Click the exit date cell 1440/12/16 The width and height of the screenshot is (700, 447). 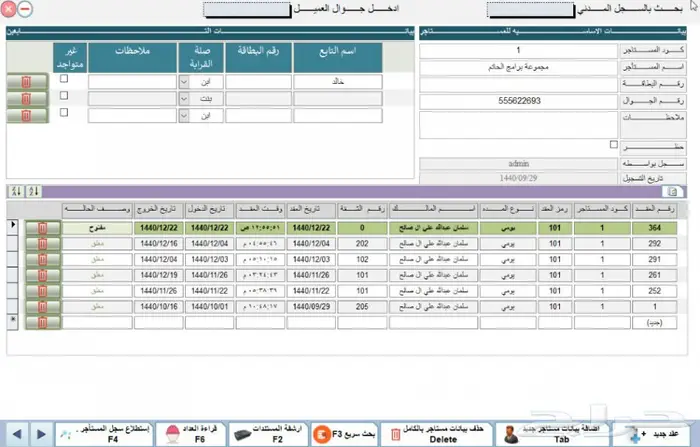[x=158, y=244]
